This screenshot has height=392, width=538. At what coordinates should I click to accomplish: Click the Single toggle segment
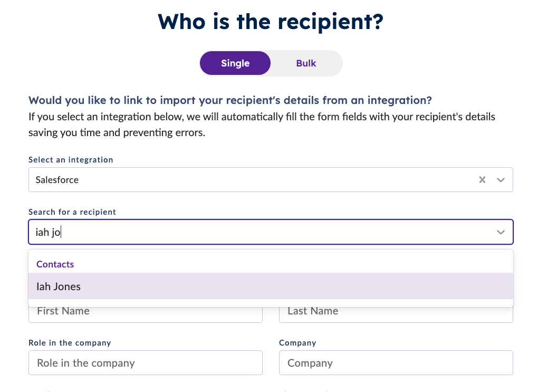pos(235,63)
